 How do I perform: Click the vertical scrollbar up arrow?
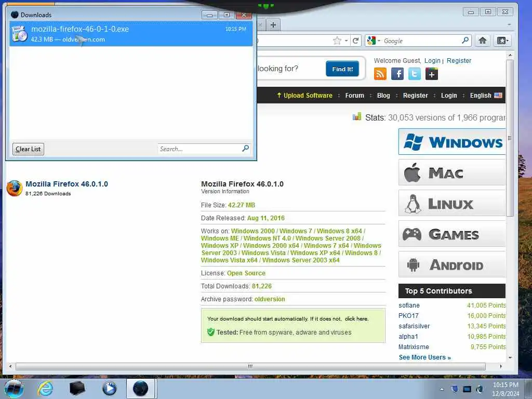(x=510, y=55)
